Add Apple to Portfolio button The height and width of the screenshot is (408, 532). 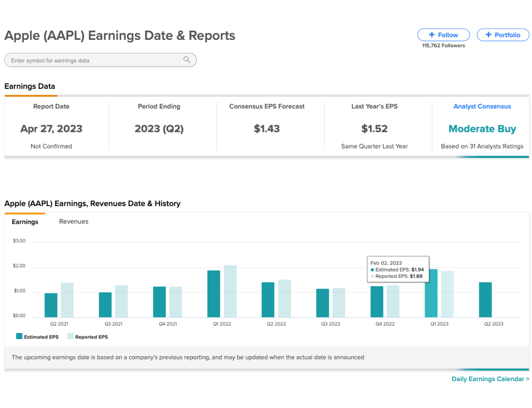pyautogui.click(x=502, y=35)
